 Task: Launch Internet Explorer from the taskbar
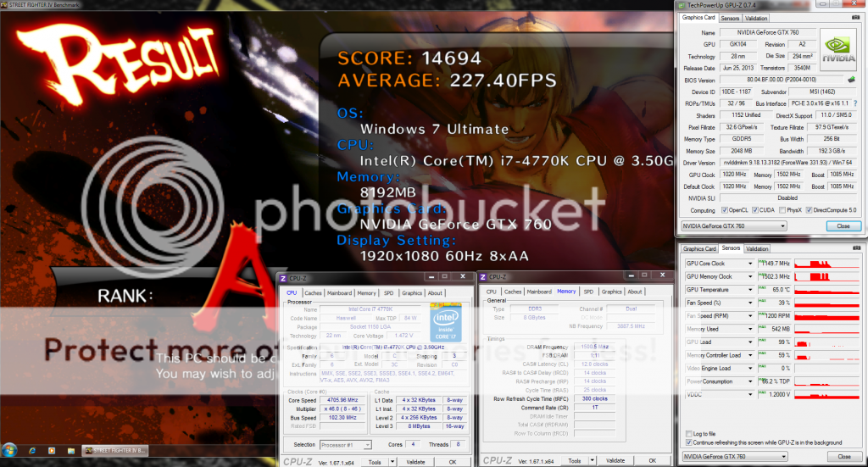31,449
